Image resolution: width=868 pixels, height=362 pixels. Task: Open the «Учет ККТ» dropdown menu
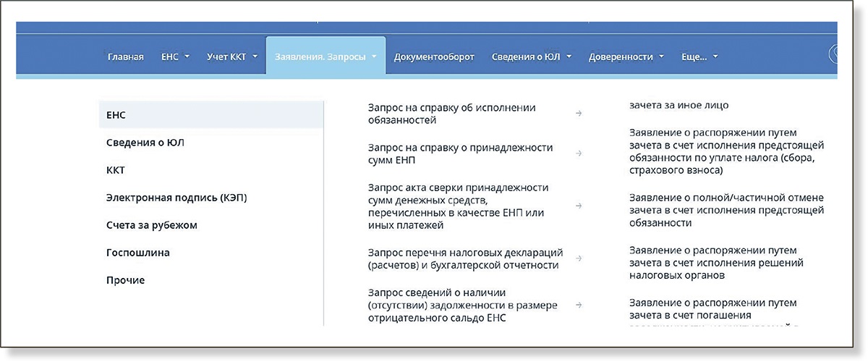click(231, 56)
